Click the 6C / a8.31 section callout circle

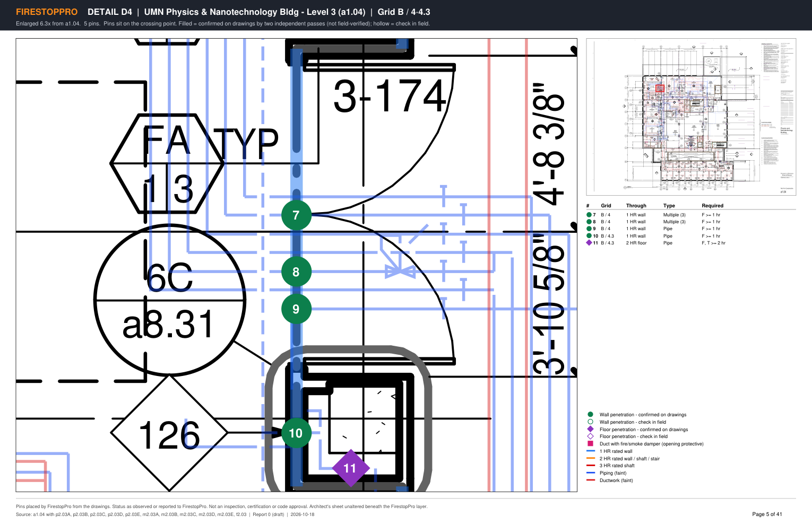tap(170, 300)
